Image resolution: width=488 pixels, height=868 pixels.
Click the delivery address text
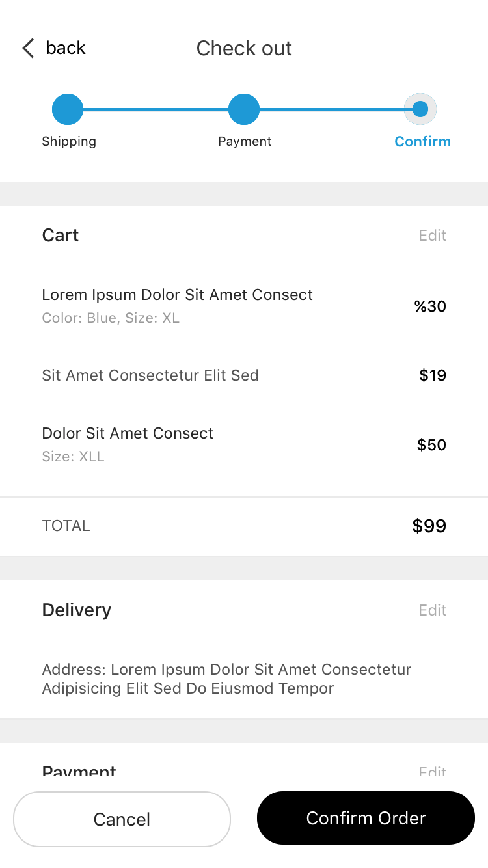point(226,679)
